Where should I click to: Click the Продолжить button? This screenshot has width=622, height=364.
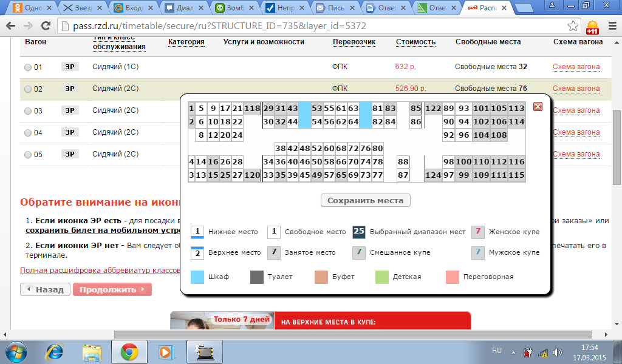pyautogui.click(x=112, y=289)
